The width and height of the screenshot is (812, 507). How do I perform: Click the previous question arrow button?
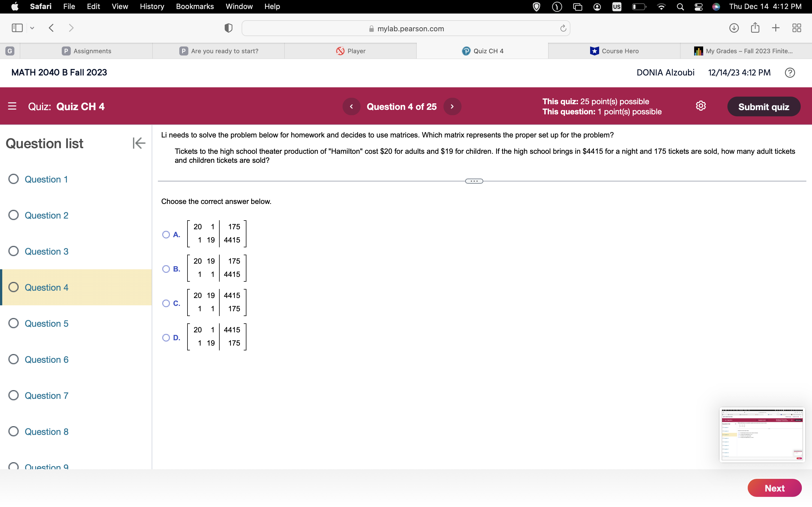(x=351, y=106)
